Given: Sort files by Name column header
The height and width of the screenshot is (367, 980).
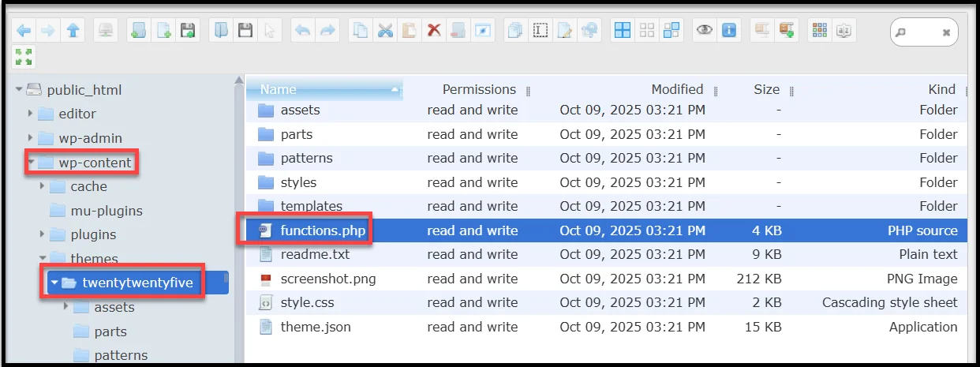Looking at the screenshot, I should tap(324, 89).
